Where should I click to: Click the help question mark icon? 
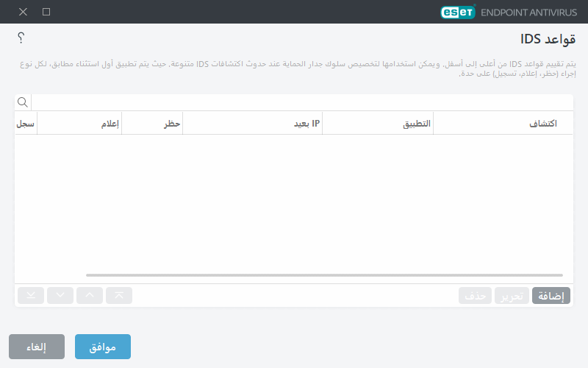tap(21, 38)
